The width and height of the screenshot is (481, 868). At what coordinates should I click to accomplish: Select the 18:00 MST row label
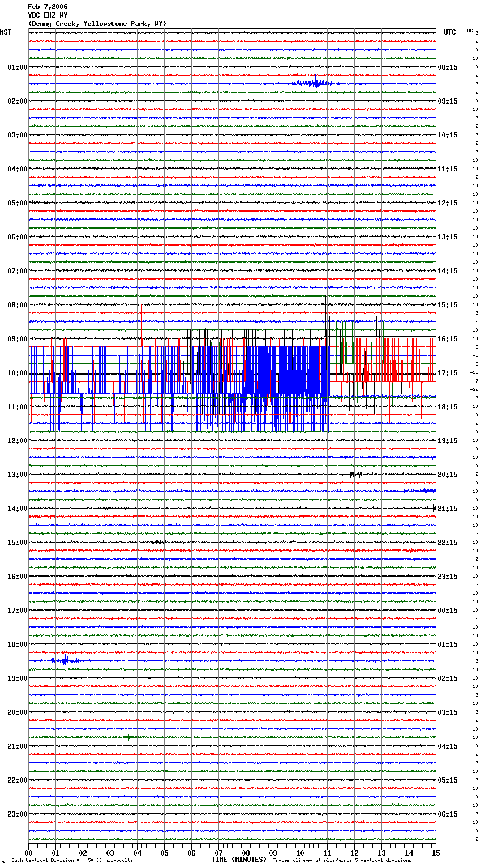[x=18, y=644]
